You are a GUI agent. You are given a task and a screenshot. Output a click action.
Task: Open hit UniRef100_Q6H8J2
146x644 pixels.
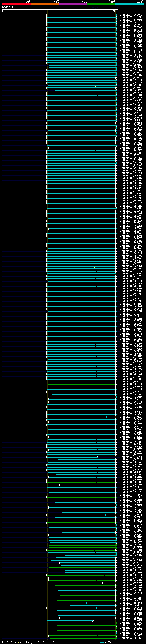131,22
